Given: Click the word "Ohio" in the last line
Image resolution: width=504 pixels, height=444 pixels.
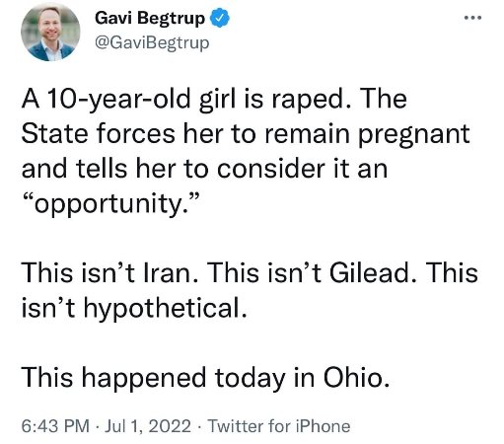Looking at the screenshot, I should pos(353,377).
